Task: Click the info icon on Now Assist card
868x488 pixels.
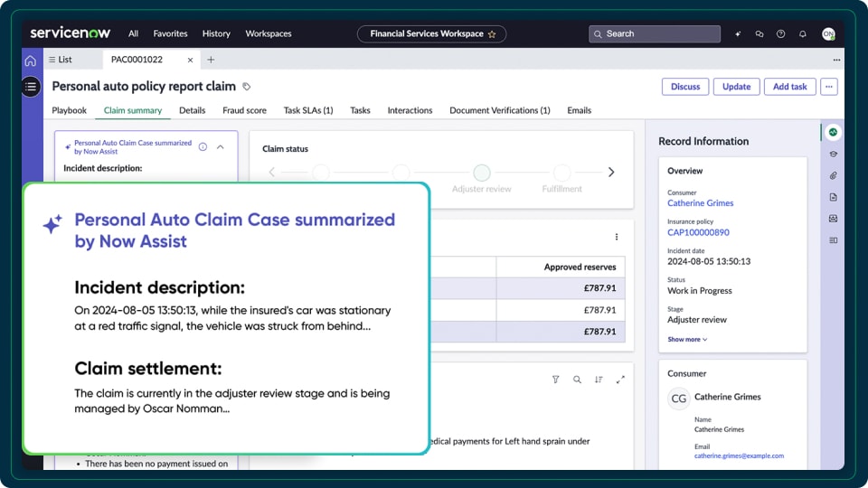Action: (203, 146)
